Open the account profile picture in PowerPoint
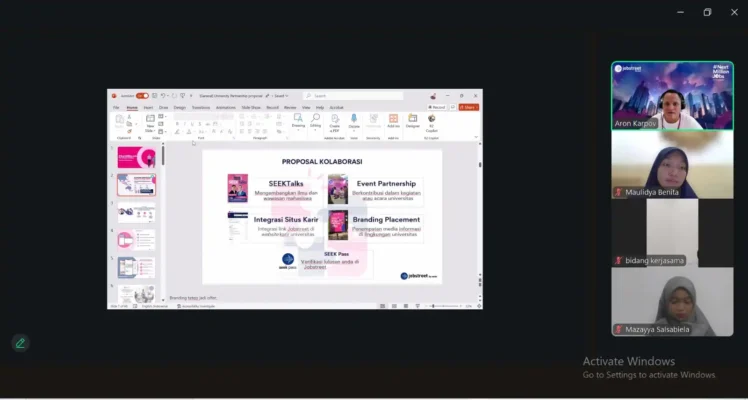The width and height of the screenshot is (748, 400). (433, 96)
